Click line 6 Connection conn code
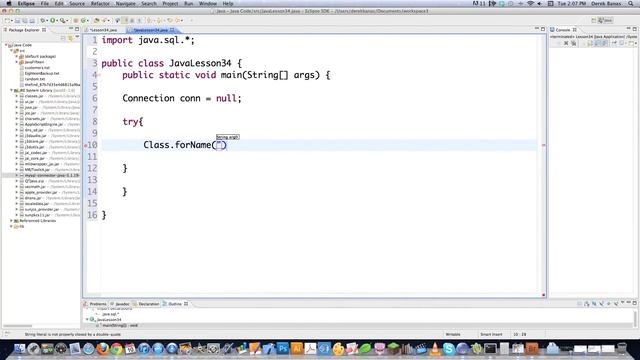Viewport: 640px width, 360px height. click(182, 98)
